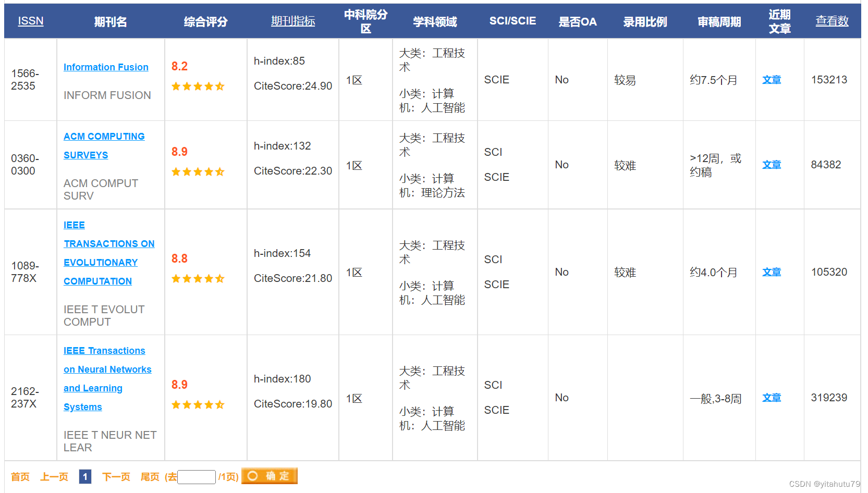Click the view count 153213
Image resolution: width=868 pixels, height=493 pixels.
[829, 80]
